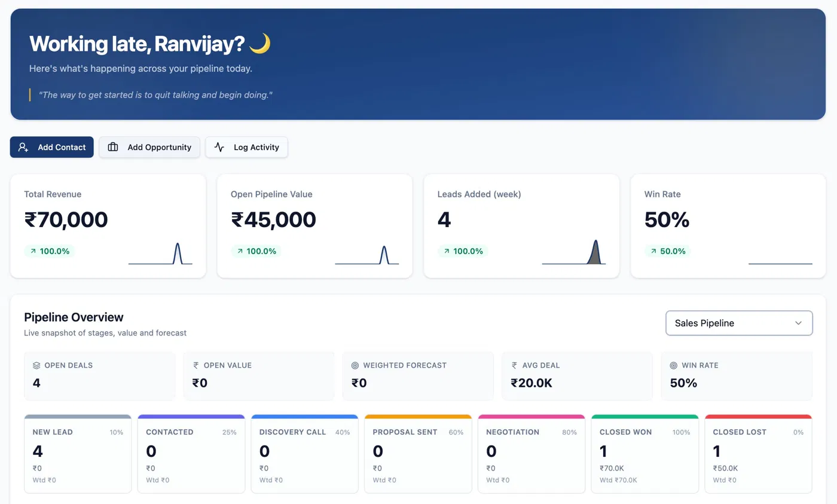Click the ₹70,000 Total Revenue value
Screen dimensions: 837x504
click(66, 220)
